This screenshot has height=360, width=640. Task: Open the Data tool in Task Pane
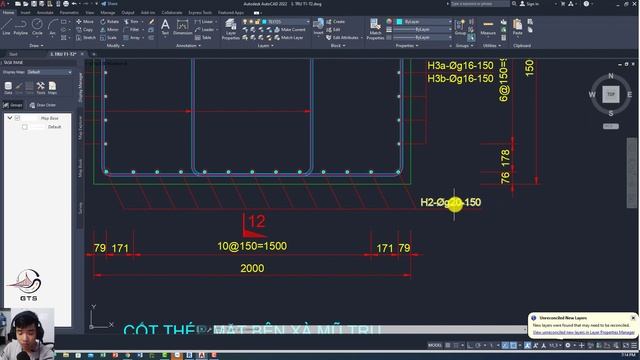click(8, 88)
